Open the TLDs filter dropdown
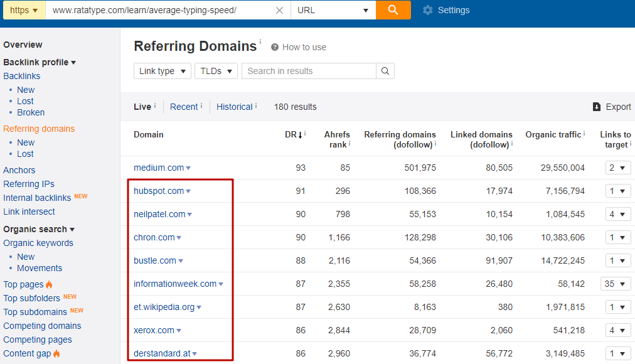This screenshot has width=635, height=364. pyautogui.click(x=216, y=71)
